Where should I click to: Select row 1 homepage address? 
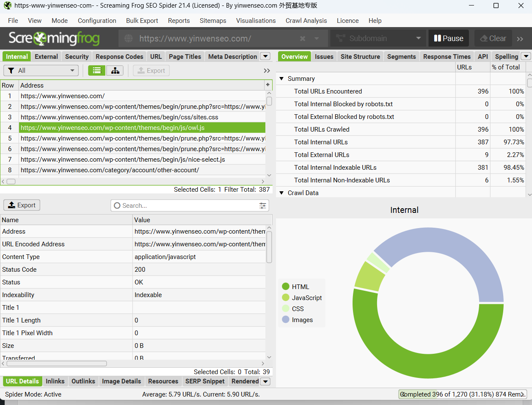(x=142, y=96)
